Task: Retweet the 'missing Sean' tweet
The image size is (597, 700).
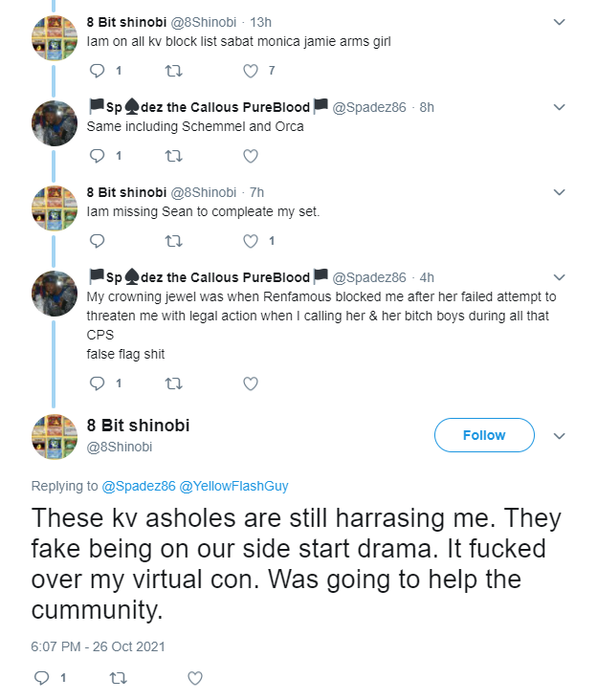Action: click(174, 241)
